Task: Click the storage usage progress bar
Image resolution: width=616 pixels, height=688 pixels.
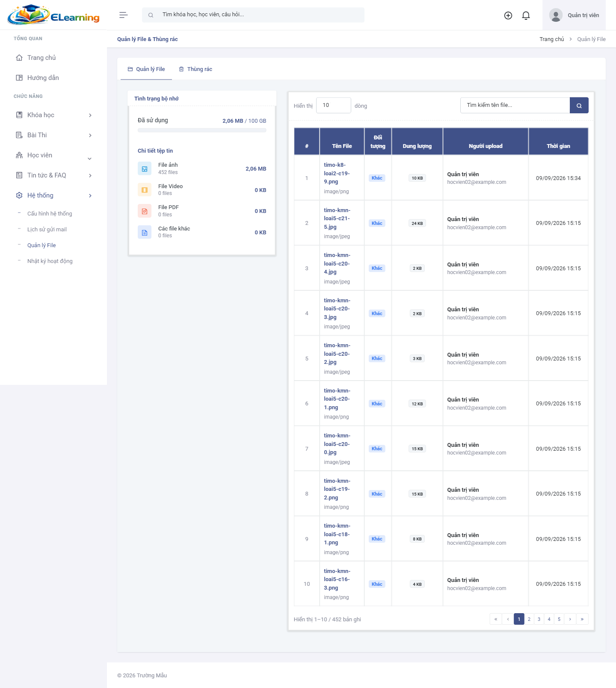Action: click(202, 130)
